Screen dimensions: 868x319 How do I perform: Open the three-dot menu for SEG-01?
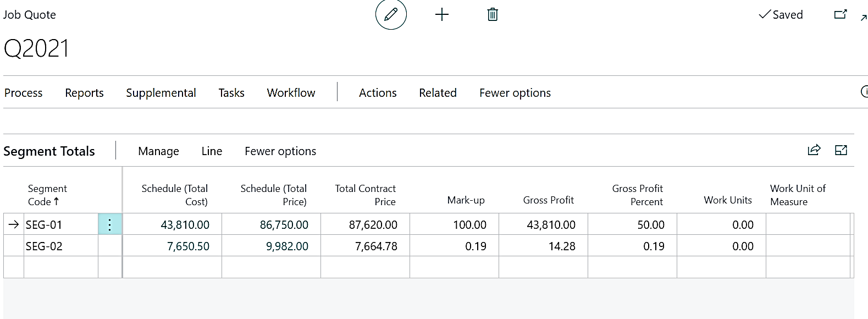pyautogui.click(x=110, y=224)
